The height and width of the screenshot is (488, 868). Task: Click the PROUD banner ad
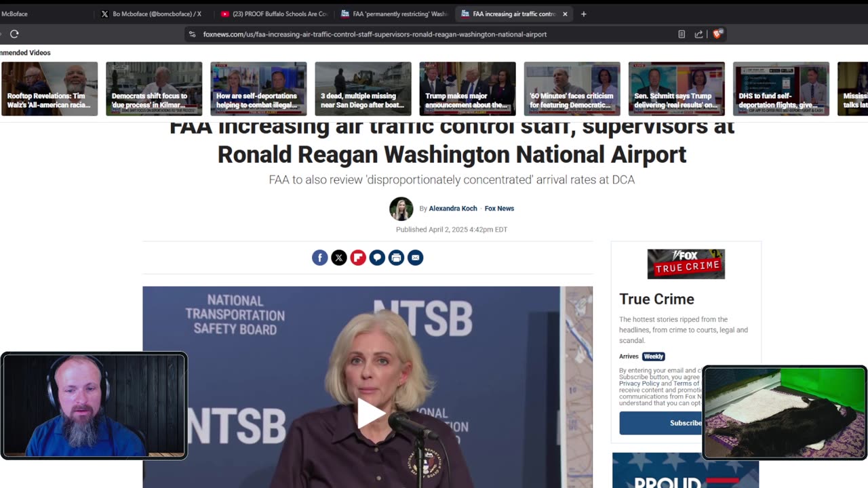coord(686,470)
